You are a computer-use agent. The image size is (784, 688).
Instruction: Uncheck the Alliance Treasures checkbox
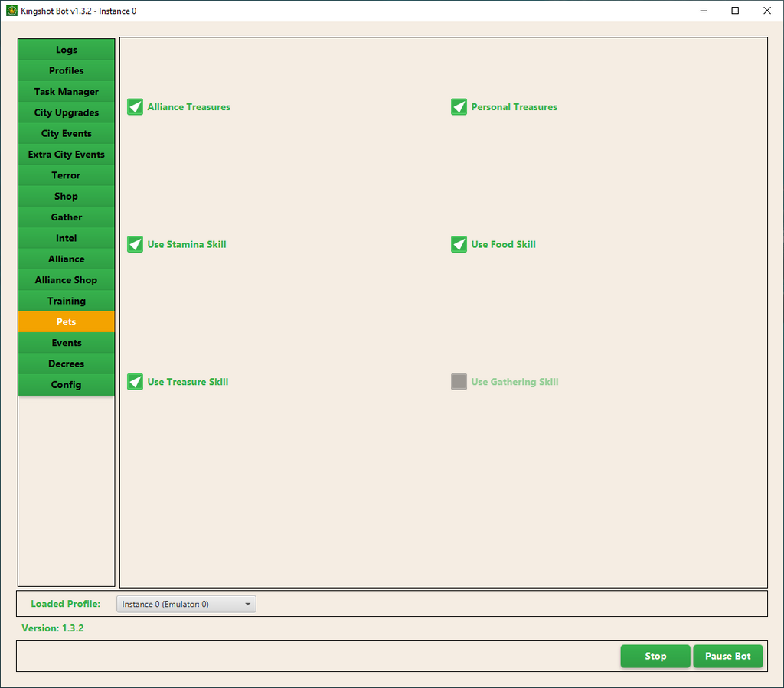(x=136, y=107)
